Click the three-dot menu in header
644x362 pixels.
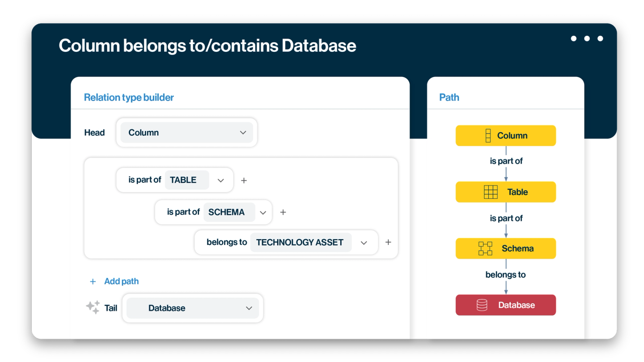pyautogui.click(x=587, y=38)
